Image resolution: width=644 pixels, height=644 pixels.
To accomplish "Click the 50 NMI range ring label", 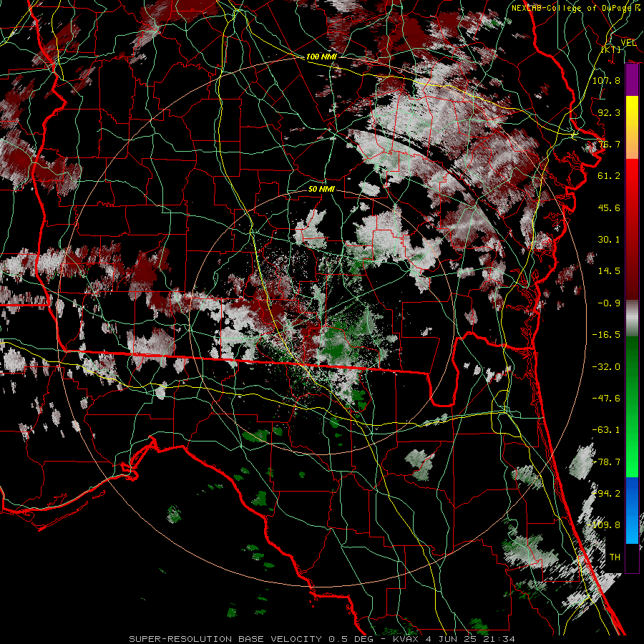I will (x=321, y=189).
